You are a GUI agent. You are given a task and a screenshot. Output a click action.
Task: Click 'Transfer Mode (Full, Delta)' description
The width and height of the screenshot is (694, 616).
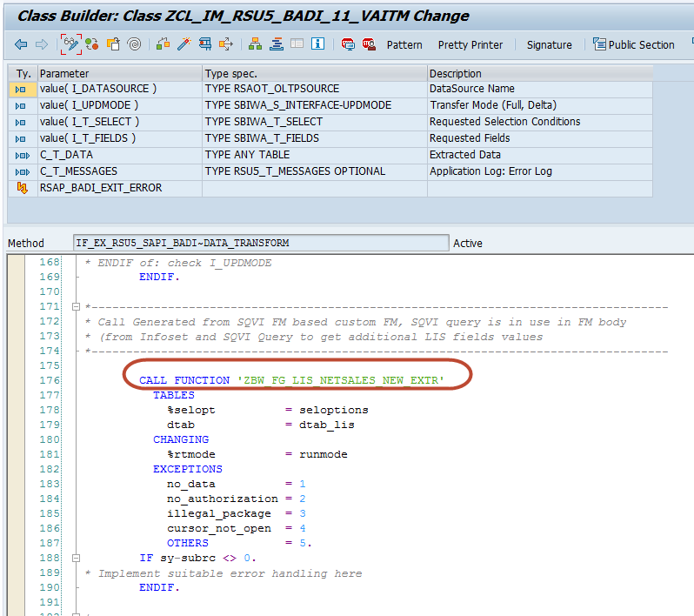pos(540,105)
